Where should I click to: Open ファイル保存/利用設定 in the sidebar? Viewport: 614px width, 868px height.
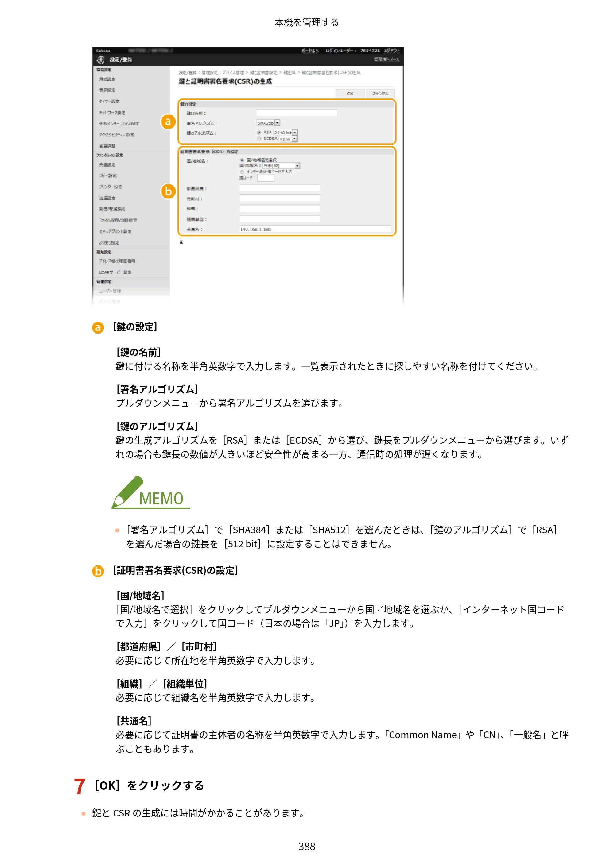[x=118, y=220]
